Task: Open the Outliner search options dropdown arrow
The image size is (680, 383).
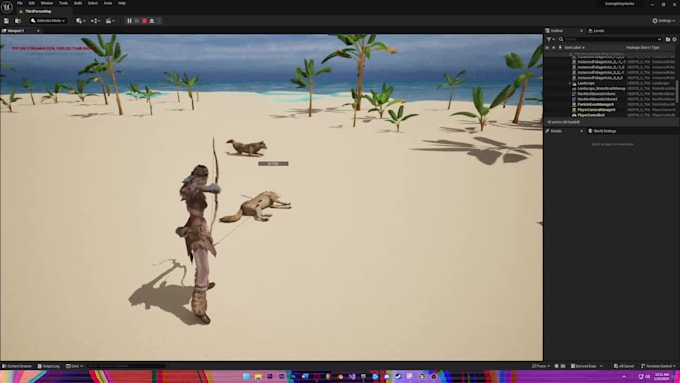Action: (x=659, y=39)
